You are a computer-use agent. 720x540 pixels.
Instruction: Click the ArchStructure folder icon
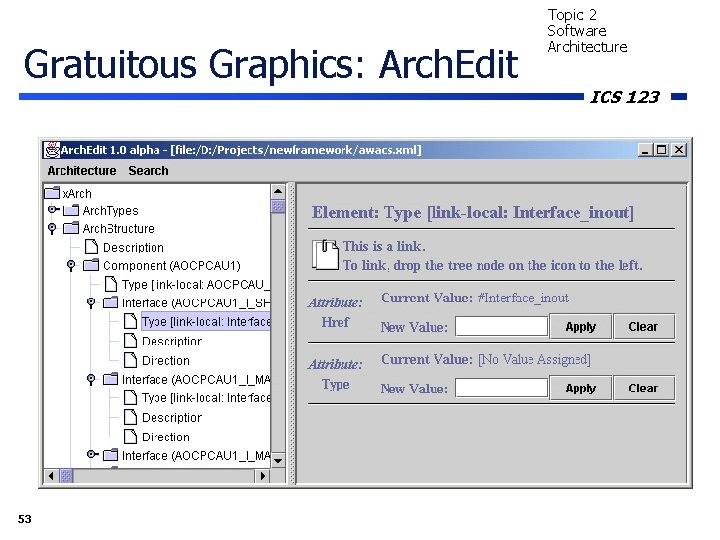[71, 228]
